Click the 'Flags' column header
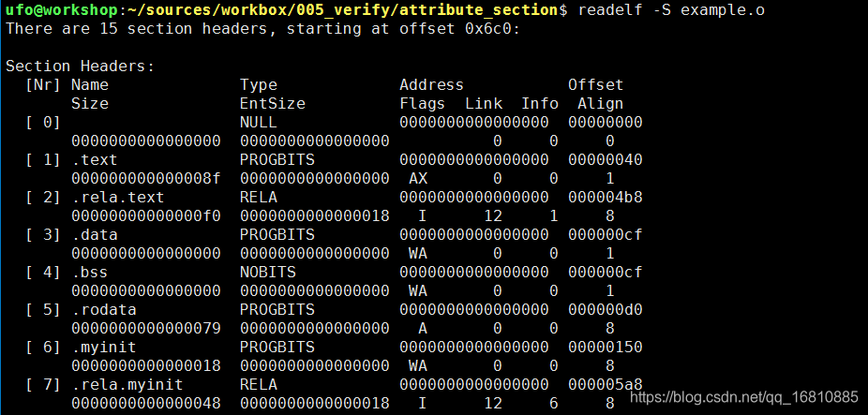The image size is (868, 415). (x=422, y=104)
